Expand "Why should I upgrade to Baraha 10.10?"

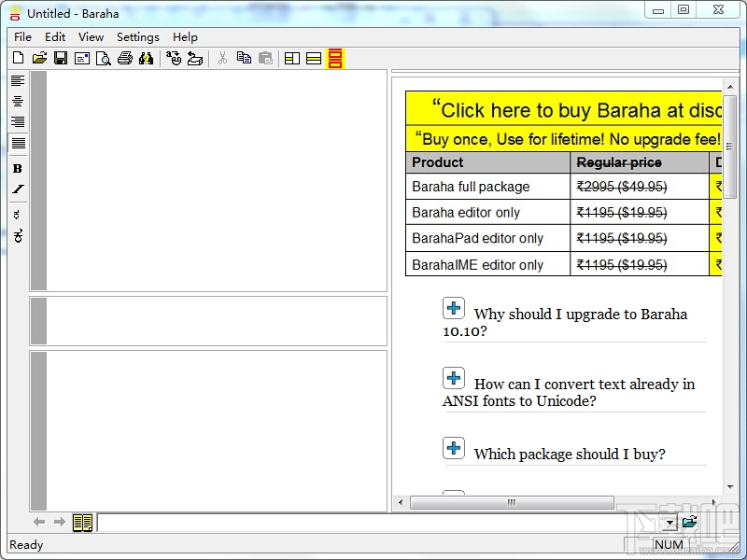tap(454, 308)
